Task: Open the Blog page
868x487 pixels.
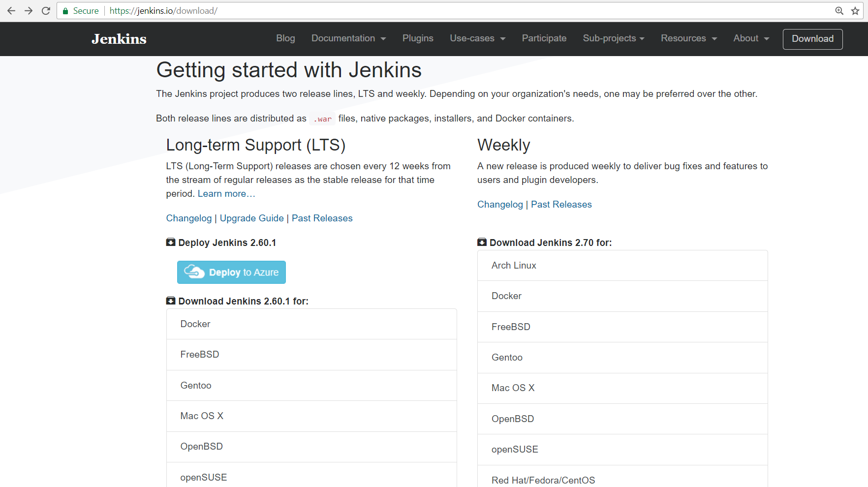Action: tap(285, 38)
